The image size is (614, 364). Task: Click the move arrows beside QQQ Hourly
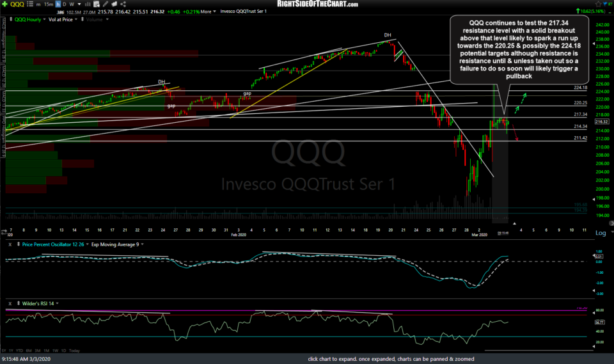tap(11, 19)
